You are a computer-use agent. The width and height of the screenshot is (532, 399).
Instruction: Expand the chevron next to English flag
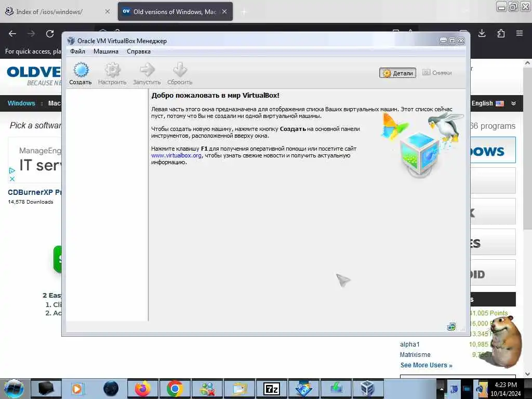tap(513, 103)
